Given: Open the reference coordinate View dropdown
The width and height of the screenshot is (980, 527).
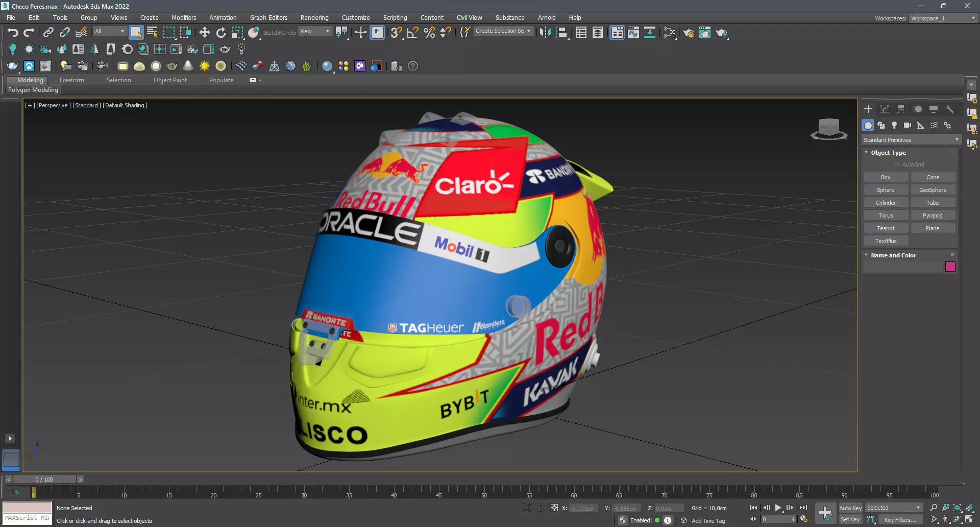Looking at the screenshot, I should [315, 31].
